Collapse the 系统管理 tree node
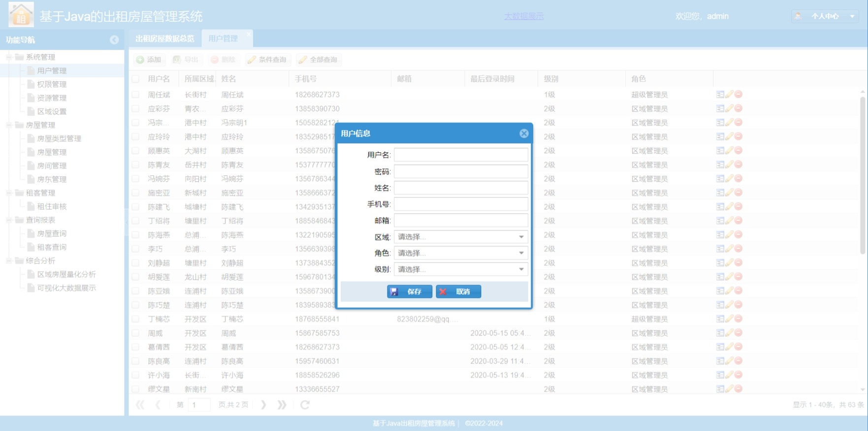 [9, 57]
